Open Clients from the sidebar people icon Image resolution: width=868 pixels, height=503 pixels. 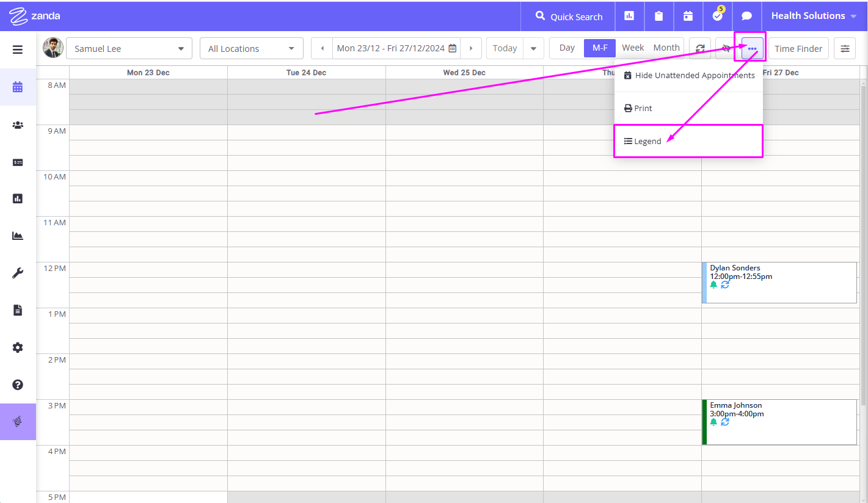point(18,125)
